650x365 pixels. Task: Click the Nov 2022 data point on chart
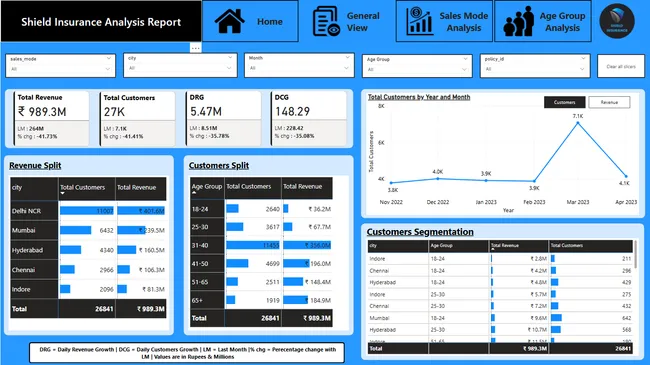(x=391, y=182)
